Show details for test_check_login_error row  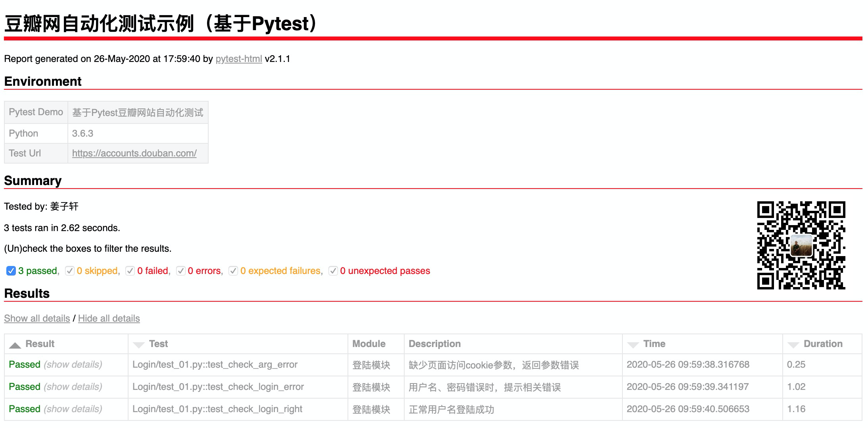point(73,387)
